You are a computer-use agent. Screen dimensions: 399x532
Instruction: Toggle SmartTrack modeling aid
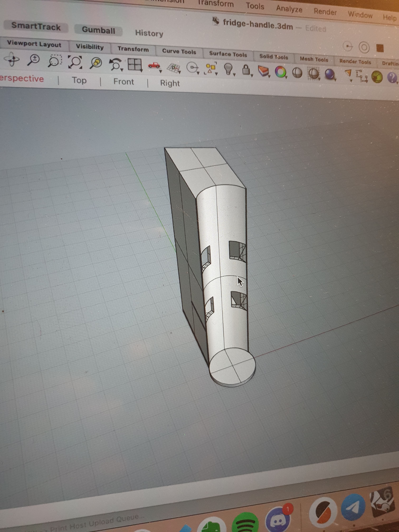(x=36, y=26)
